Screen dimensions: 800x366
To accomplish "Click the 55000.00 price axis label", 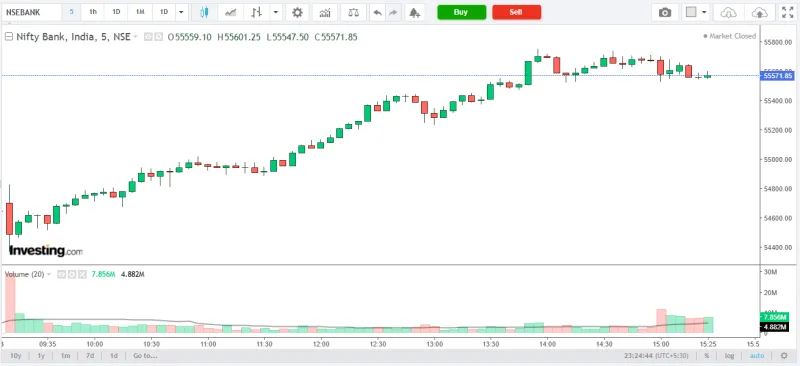I will coord(777,160).
